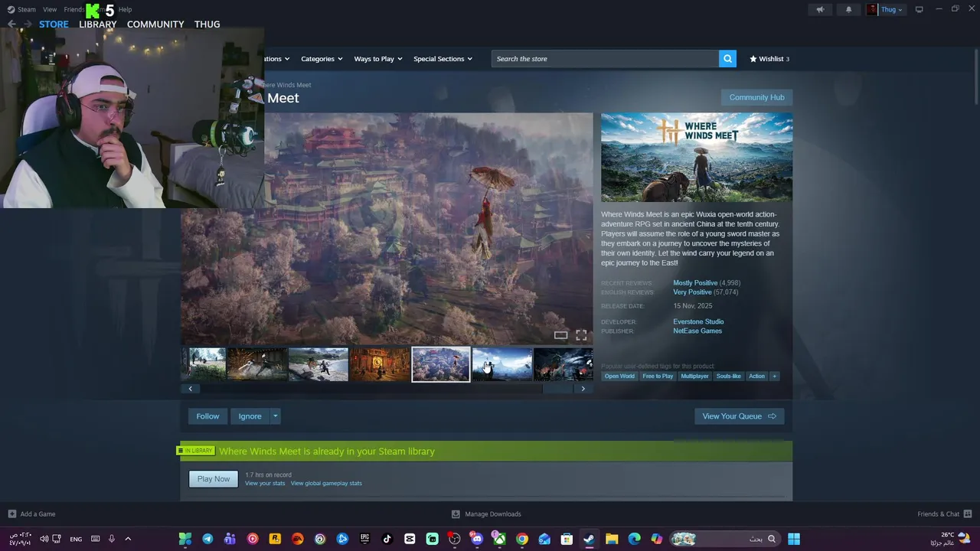Viewport: 980px width, 551px height.
Task: Click Mostly Positive recent reviews link
Action: coord(695,283)
